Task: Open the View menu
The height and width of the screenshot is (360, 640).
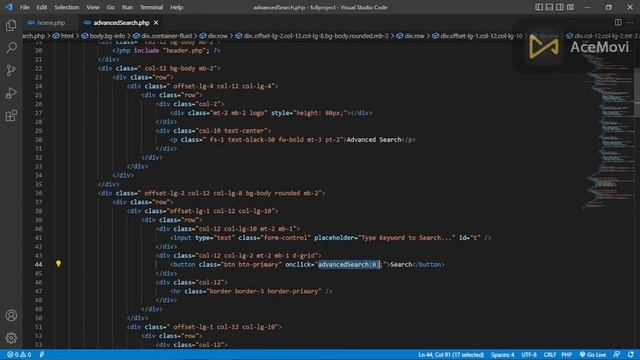Action: coord(93,7)
